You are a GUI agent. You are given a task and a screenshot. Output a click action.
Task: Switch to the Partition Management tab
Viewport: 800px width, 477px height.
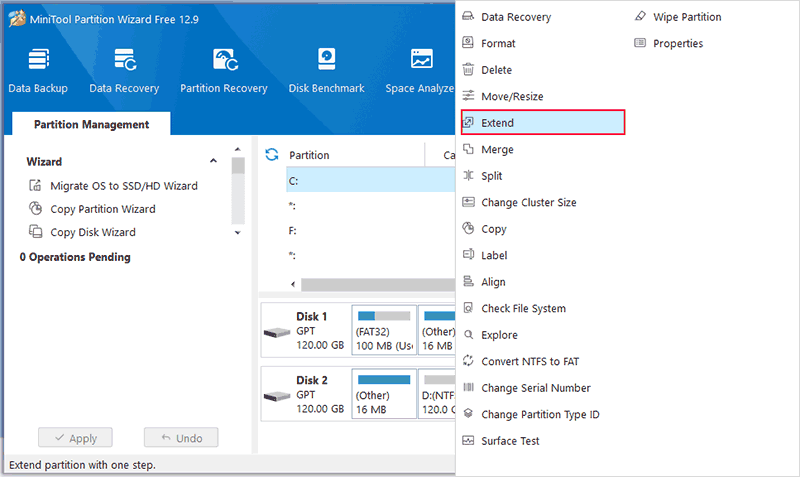(91, 125)
